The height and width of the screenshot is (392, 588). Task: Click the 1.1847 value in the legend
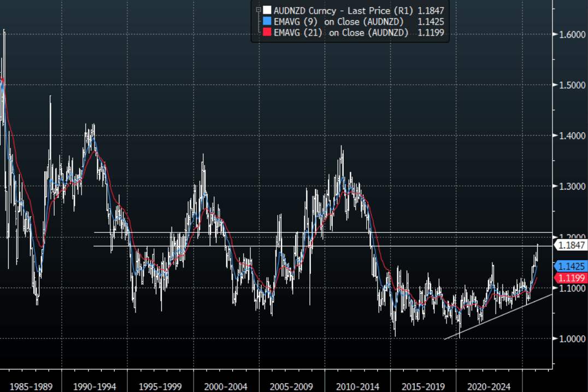click(x=431, y=10)
